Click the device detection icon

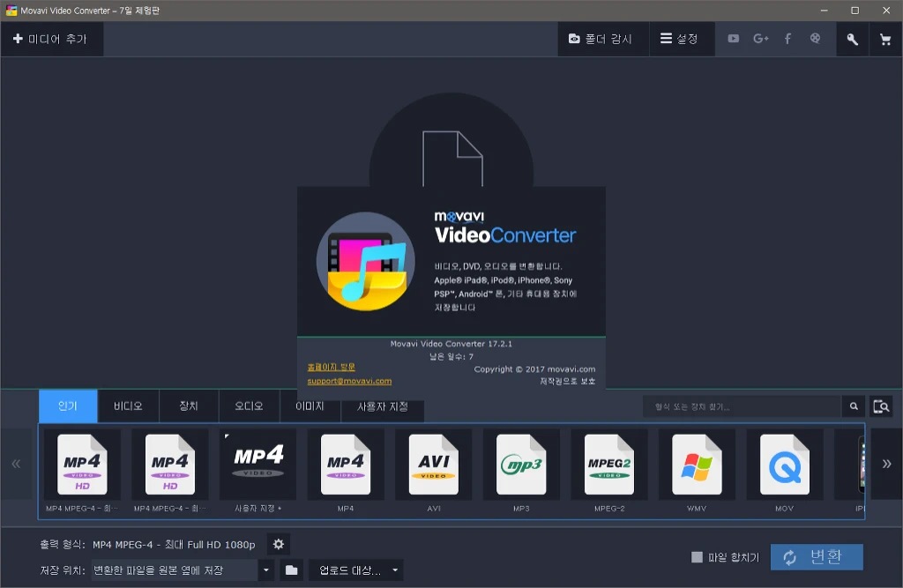(881, 406)
